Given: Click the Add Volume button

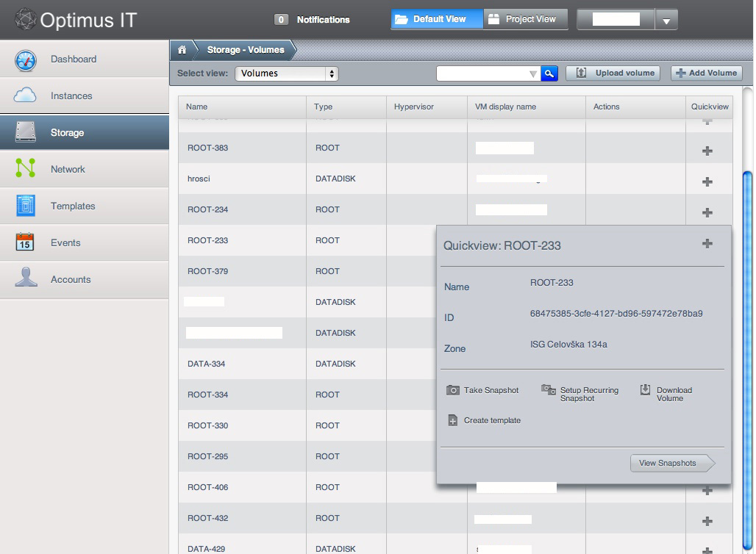Looking at the screenshot, I should point(707,73).
